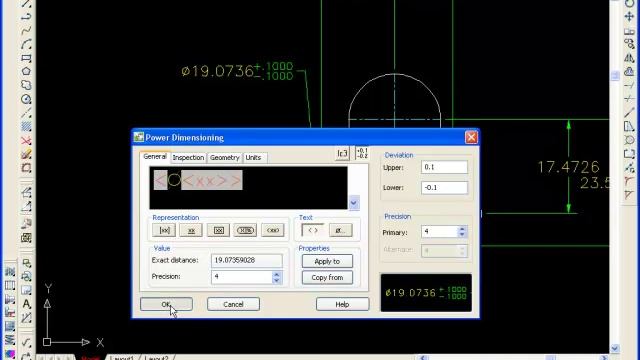Viewport: 640px width, 360px height.
Task: Switch to the Units tab
Action: pyautogui.click(x=253, y=158)
